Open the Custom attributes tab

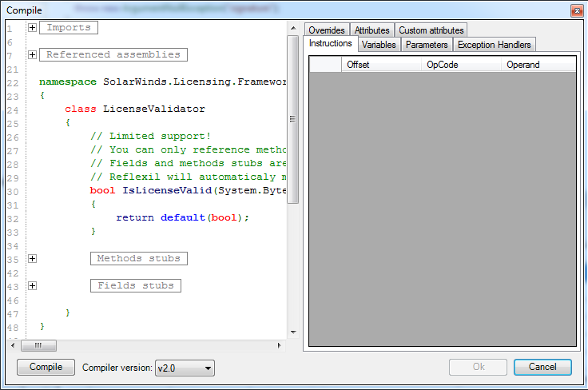click(x=431, y=30)
